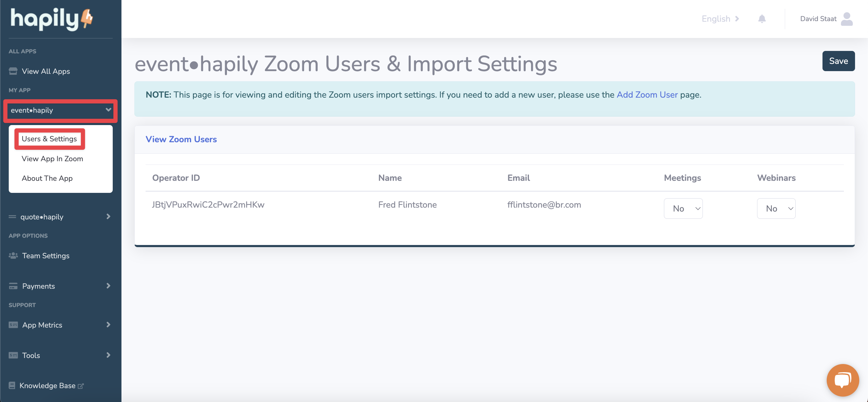868x402 pixels.
Task: Click the Payments card icon
Action: tap(13, 286)
